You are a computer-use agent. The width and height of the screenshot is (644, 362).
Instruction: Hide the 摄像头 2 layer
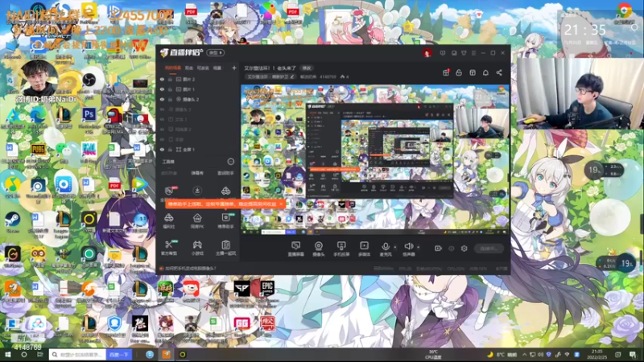pos(163,99)
